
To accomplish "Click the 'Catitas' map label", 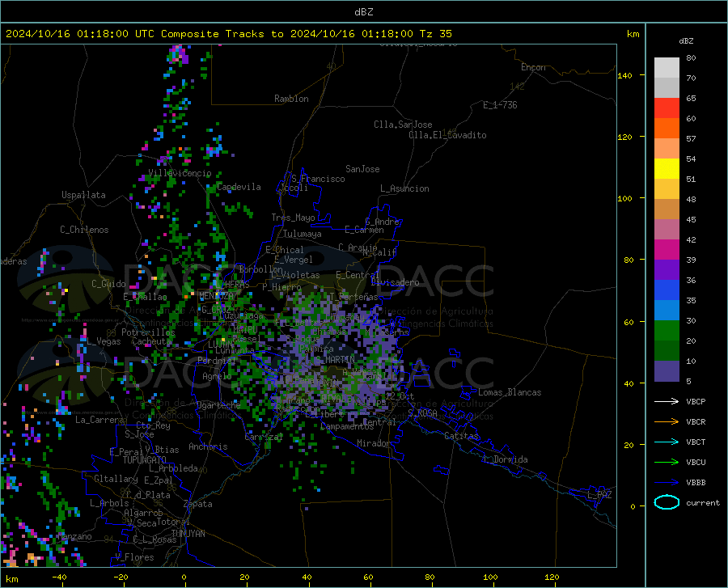I will (x=461, y=436).
